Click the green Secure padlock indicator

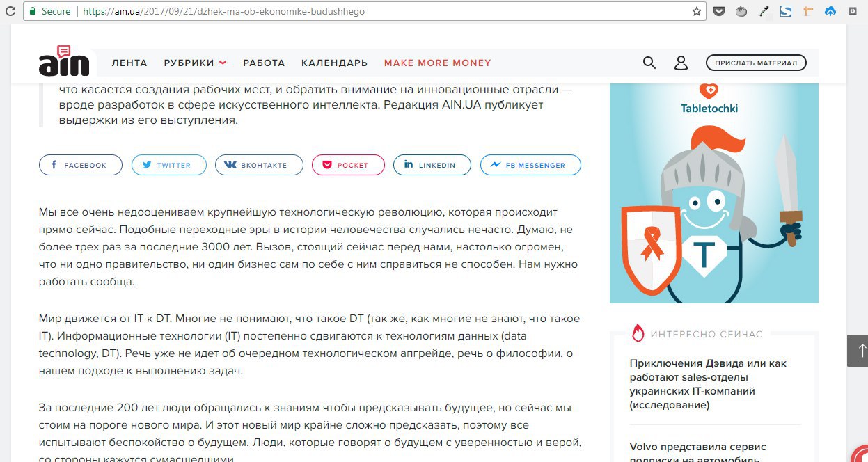pos(49,11)
